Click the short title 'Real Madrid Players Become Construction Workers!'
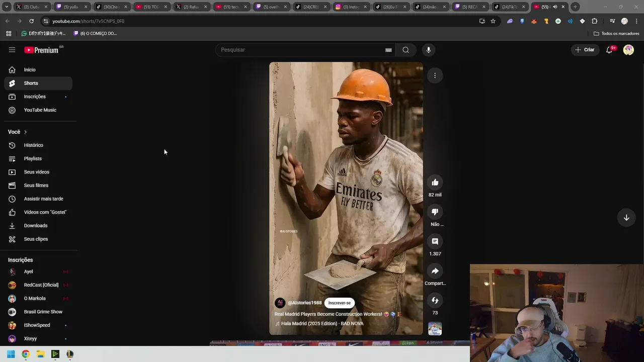 coord(328,314)
